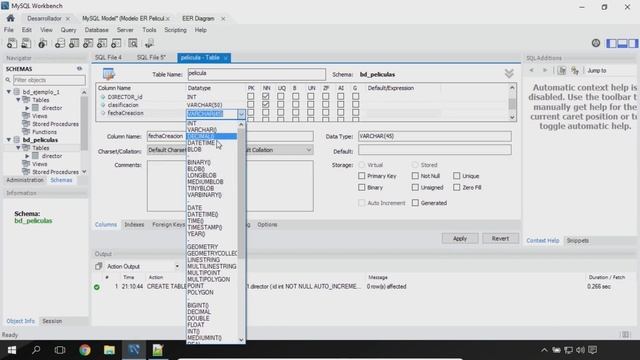Collapse bd_peliculas schema node
Screen dimensions: 640x360
coord(9,140)
